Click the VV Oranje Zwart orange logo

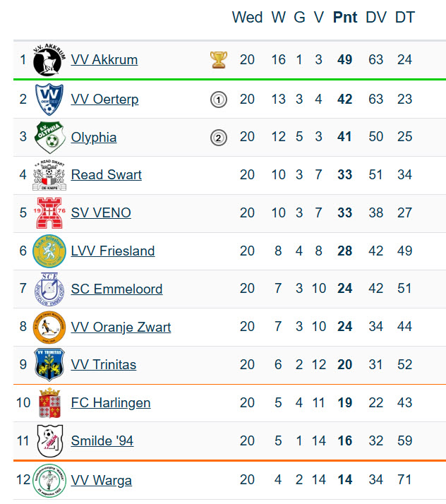click(x=49, y=328)
